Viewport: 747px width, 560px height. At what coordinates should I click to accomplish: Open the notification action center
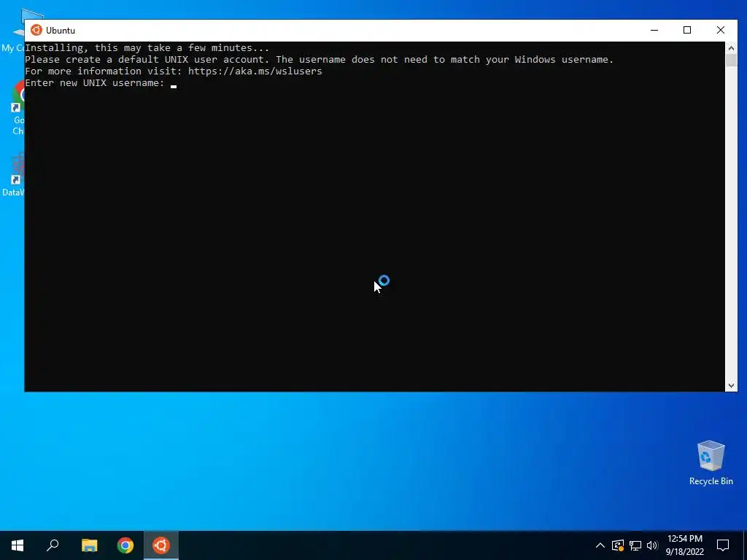pos(723,545)
